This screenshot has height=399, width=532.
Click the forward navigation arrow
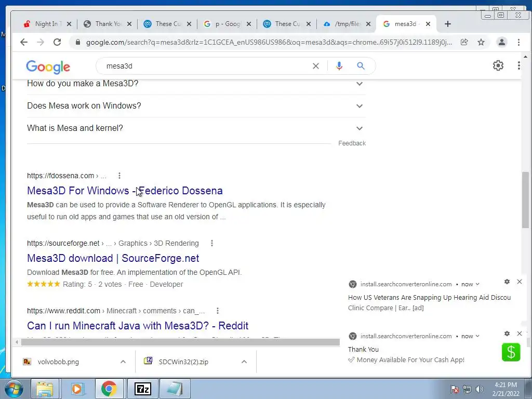tap(41, 42)
